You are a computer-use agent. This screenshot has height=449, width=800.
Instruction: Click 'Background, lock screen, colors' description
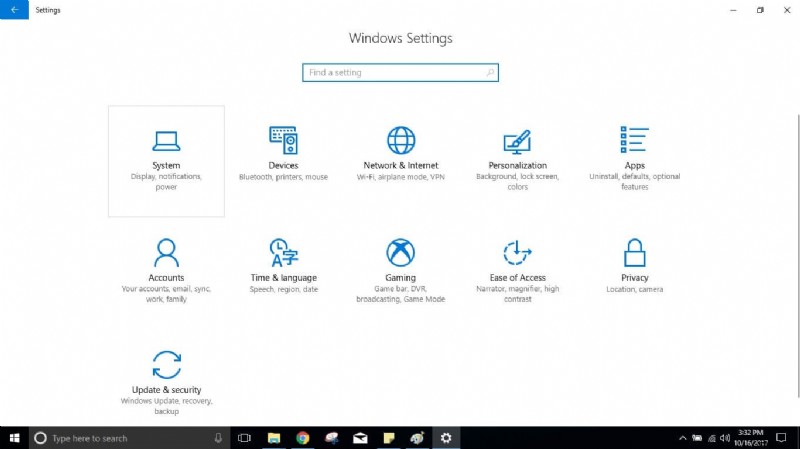[517, 182]
